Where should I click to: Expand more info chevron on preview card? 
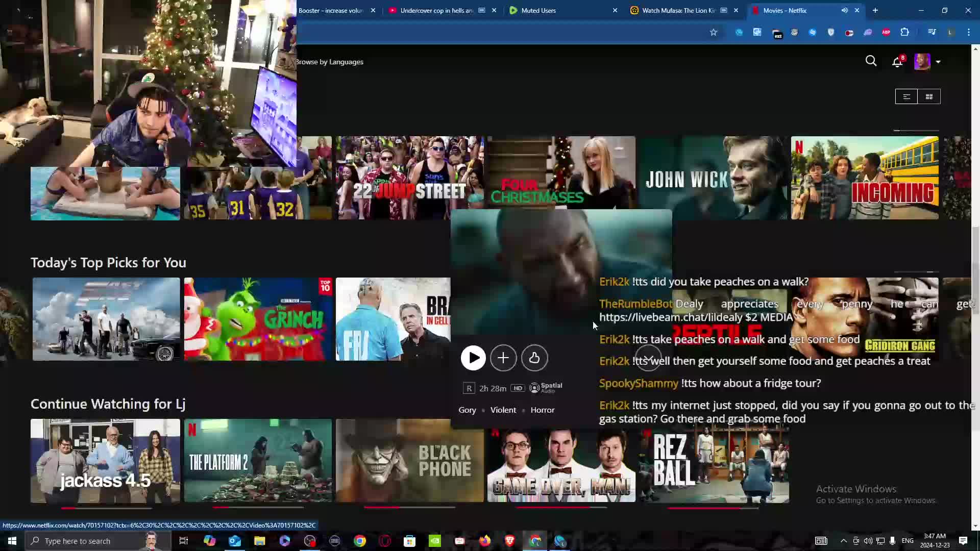[648, 358]
